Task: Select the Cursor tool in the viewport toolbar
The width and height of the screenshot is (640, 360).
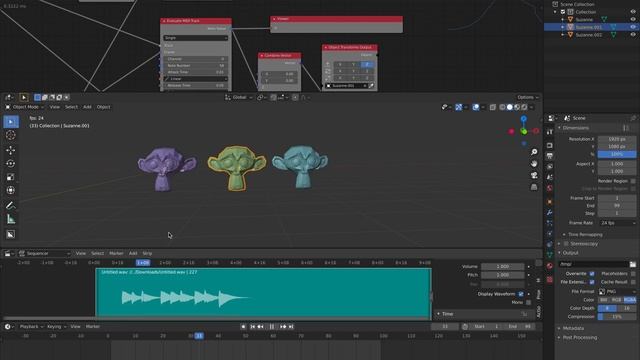Action: click(x=11, y=135)
